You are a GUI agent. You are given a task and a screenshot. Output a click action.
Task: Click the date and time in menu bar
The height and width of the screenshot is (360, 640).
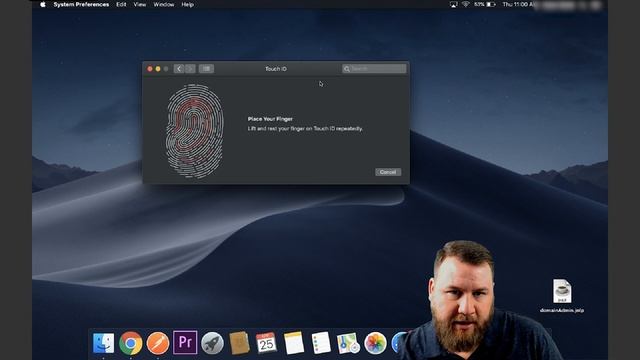(518, 4)
